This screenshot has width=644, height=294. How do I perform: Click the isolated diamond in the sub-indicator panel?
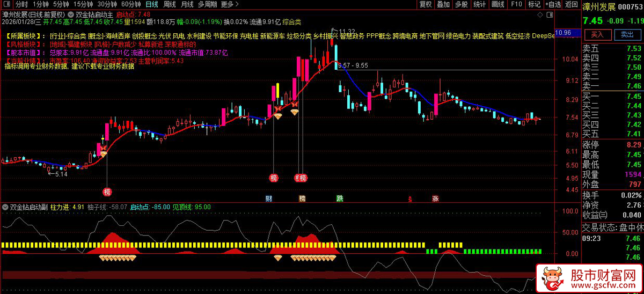point(278,258)
